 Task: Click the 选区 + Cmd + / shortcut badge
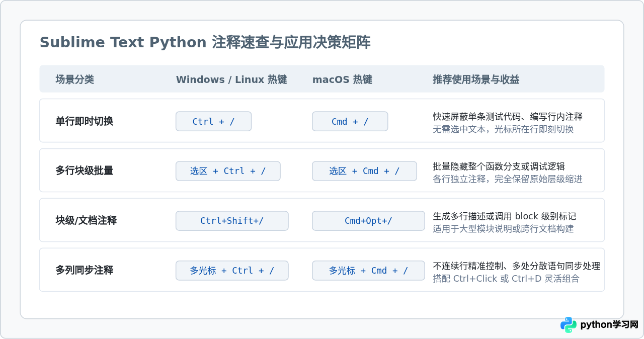364,171
